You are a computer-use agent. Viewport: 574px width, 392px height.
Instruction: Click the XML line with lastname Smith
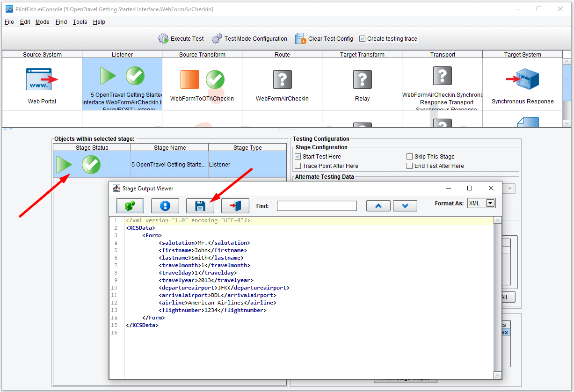click(201, 258)
